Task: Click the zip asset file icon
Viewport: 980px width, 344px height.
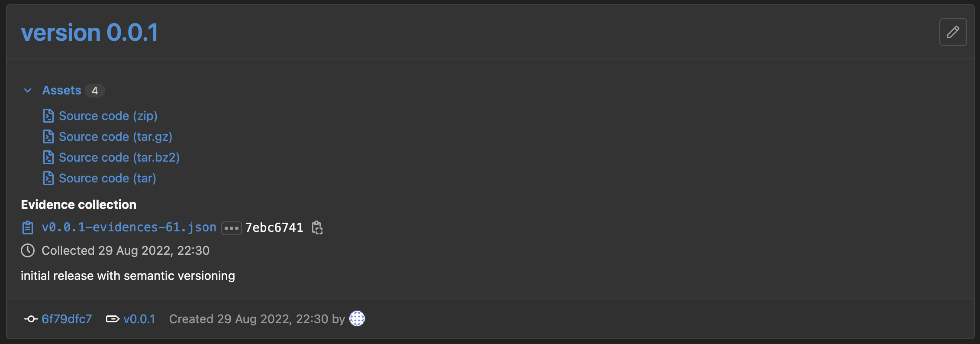Action: (x=48, y=116)
